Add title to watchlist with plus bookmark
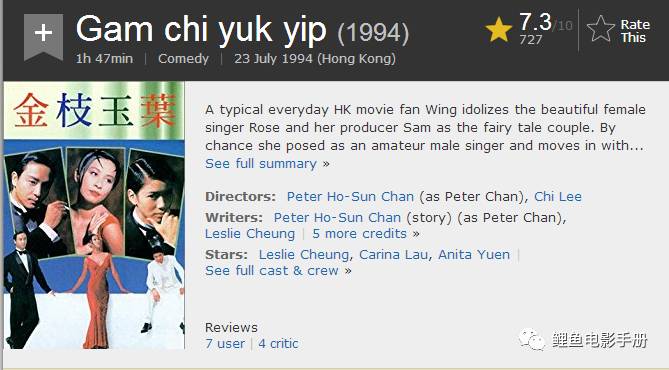 44,35
